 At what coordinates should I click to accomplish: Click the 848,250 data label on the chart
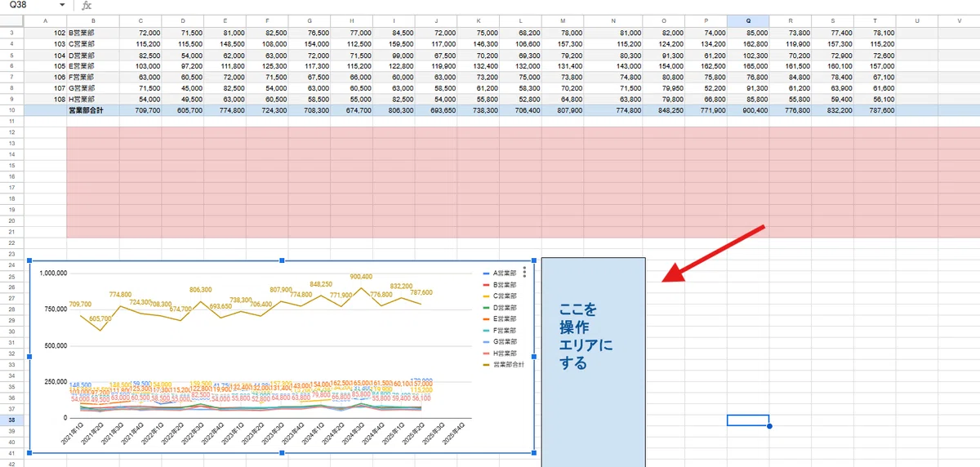[x=322, y=285]
